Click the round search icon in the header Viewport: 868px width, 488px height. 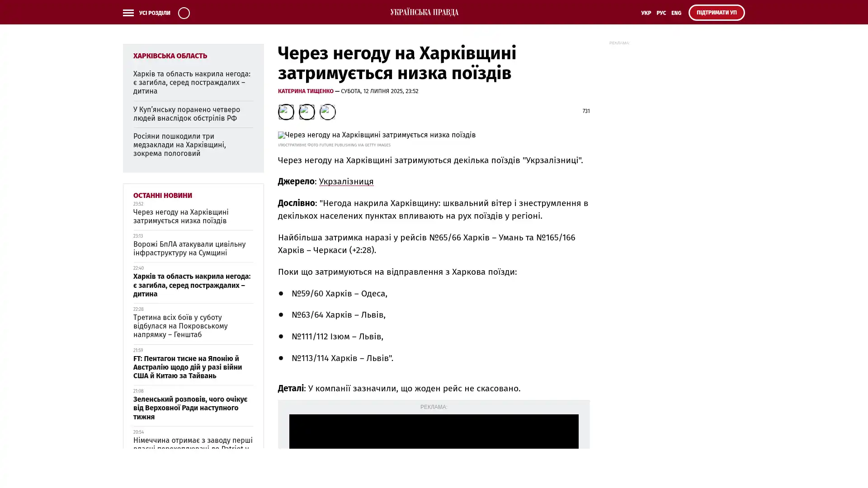click(x=184, y=13)
